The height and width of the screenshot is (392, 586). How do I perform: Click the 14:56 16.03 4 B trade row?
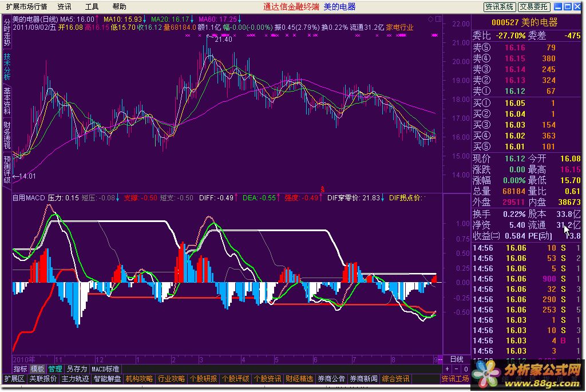coord(527,341)
